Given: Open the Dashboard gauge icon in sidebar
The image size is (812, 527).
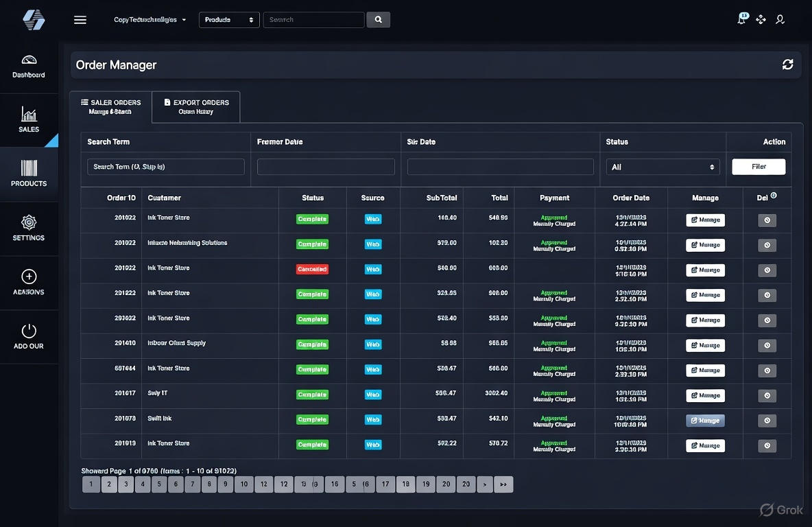Looking at the screenshot, I should tap(29, 60).
